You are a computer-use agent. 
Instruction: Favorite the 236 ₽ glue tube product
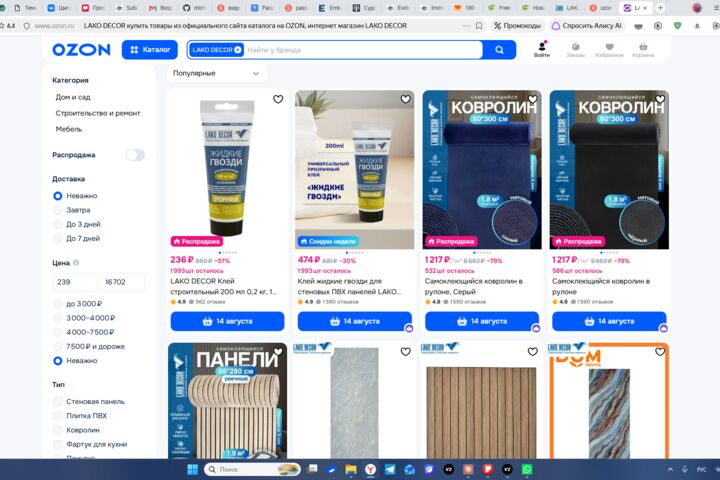pyautogui.click(x=278, y=99)
